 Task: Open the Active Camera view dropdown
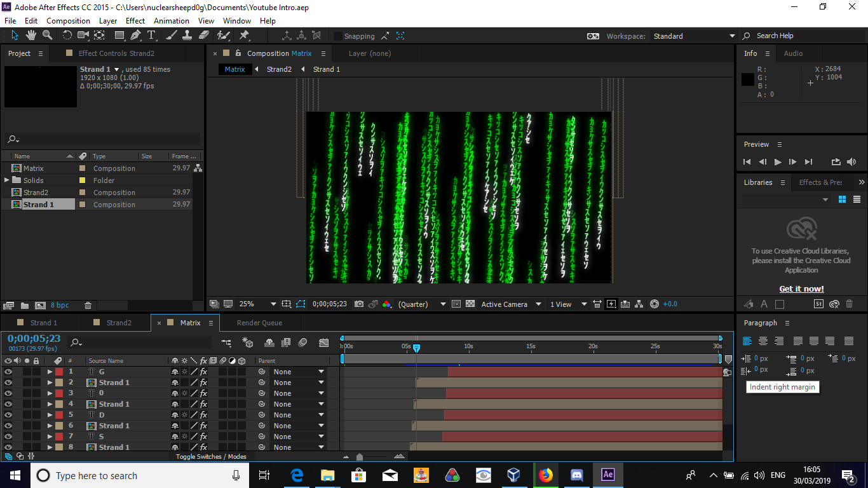512,304
